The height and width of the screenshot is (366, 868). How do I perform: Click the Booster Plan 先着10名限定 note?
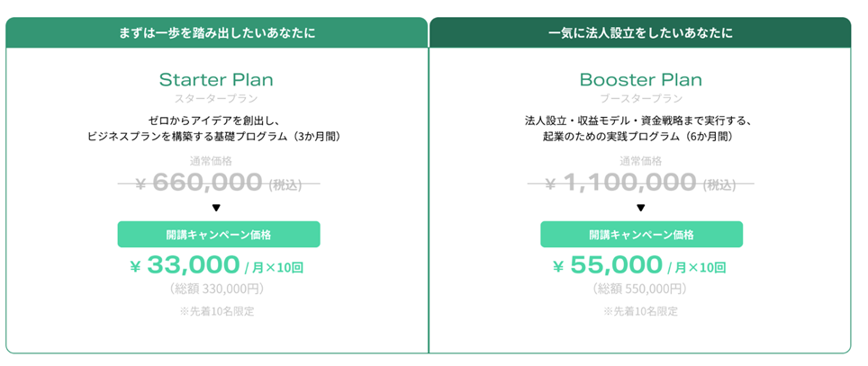(x=640, y=311)
